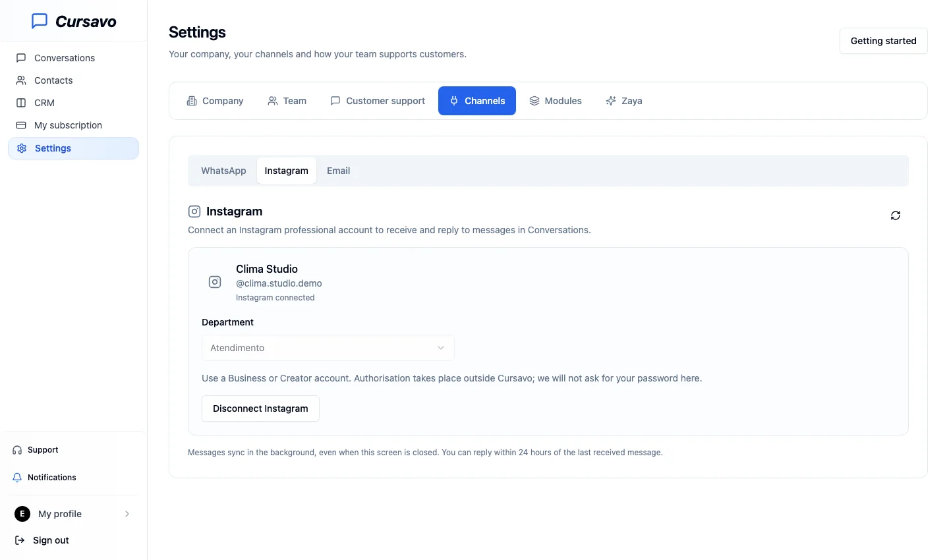Click the Settings gear icon in sidebar
Image resolution: width=949 pixels, height=560 pixels.
(22, 148)
